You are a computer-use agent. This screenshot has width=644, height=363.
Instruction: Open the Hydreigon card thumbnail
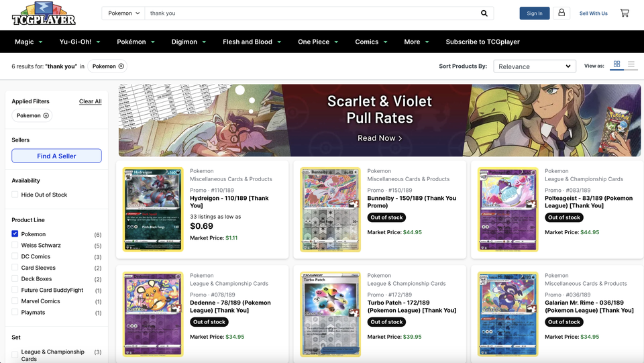(153, 209)
